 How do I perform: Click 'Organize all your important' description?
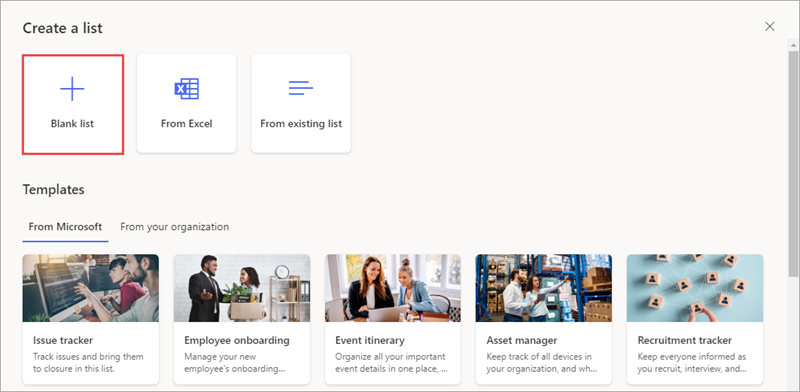391,362
